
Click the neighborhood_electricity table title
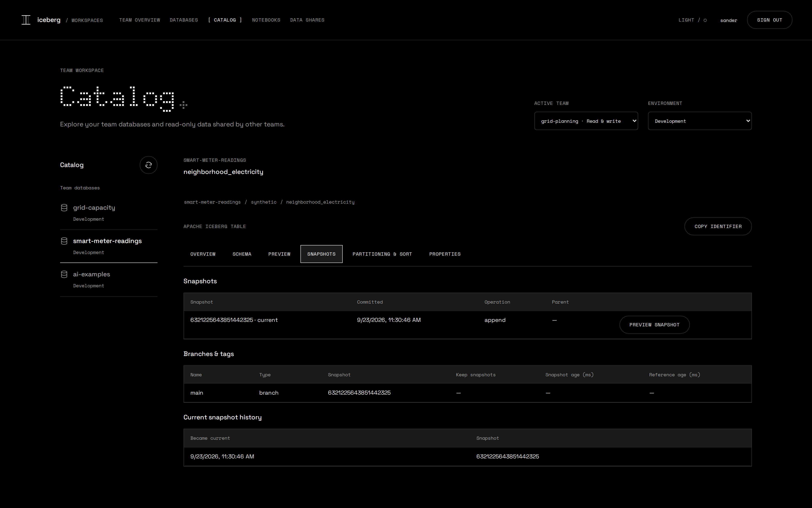(224, 172)
